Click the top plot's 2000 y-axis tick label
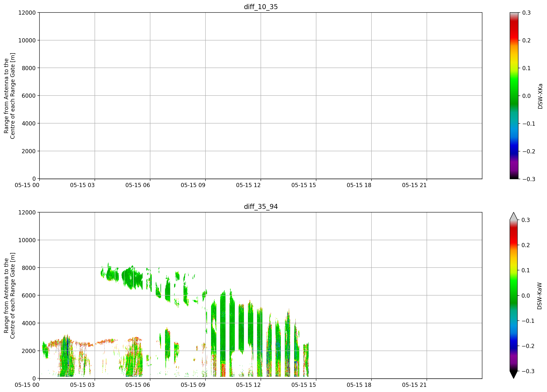Image resolution: width=547 pixels, height=392 pixels. point(29,151)
